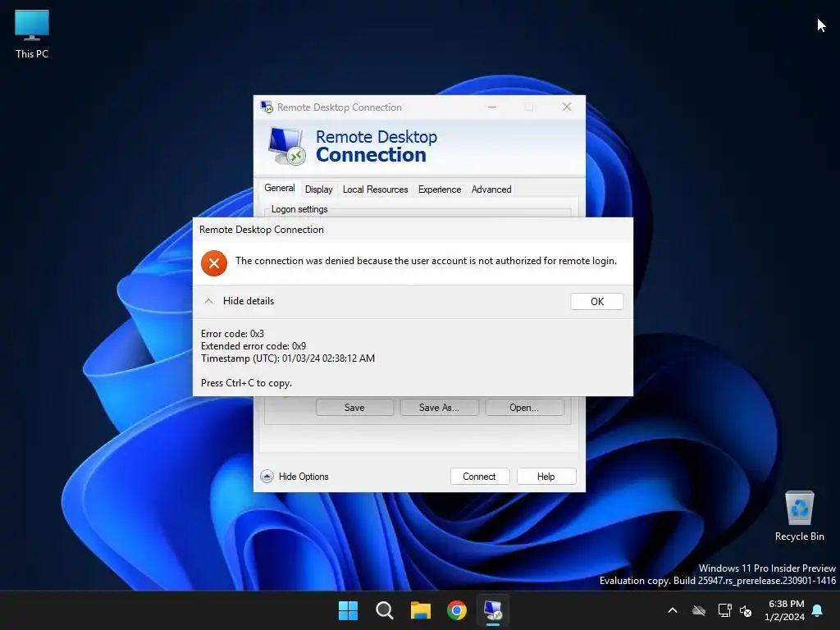840x630 pixels.
Task: Open the Experience tab
Action: 440,189
